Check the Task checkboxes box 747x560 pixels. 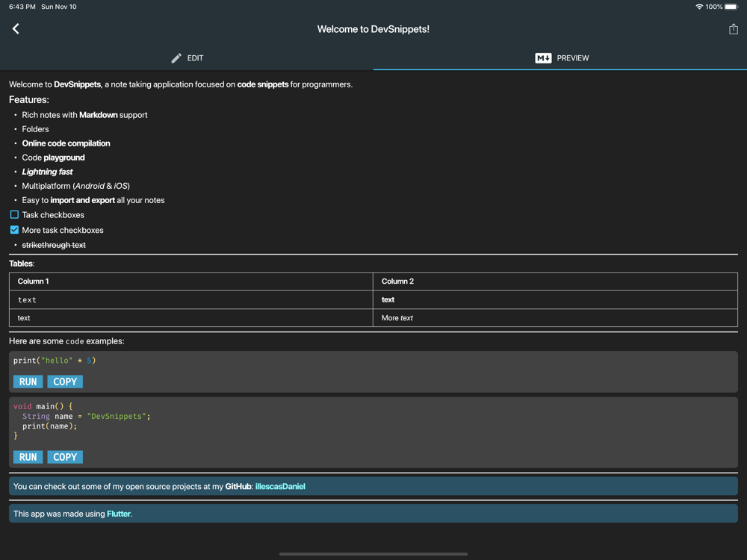click(14, 215)
